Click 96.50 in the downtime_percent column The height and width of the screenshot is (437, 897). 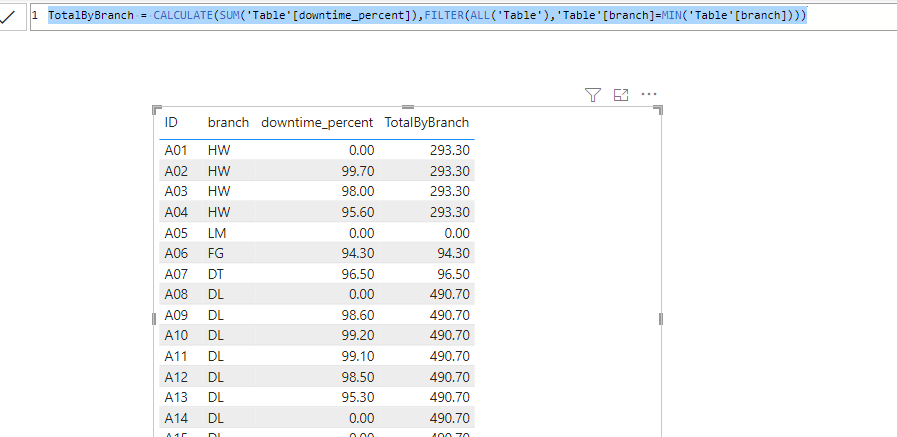(x=358, y=274)
